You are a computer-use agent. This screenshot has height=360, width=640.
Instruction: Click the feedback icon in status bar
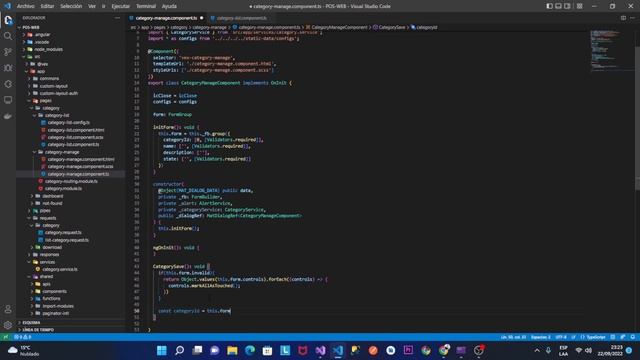(623, 337)
